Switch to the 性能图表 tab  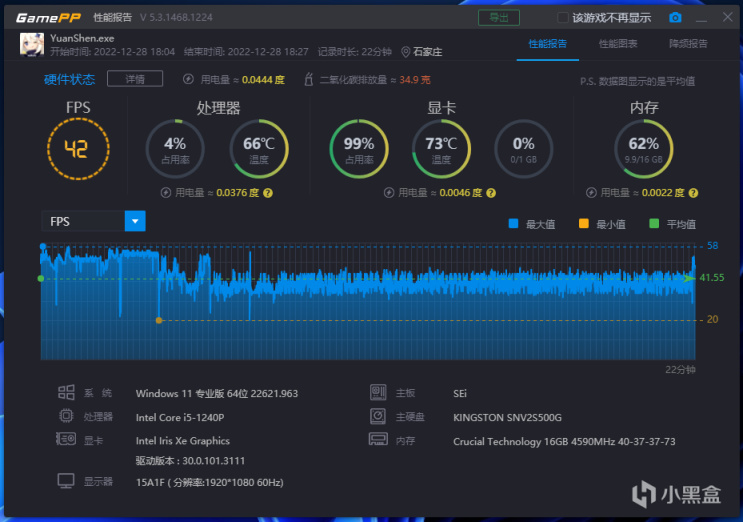[x=618, y=44]
